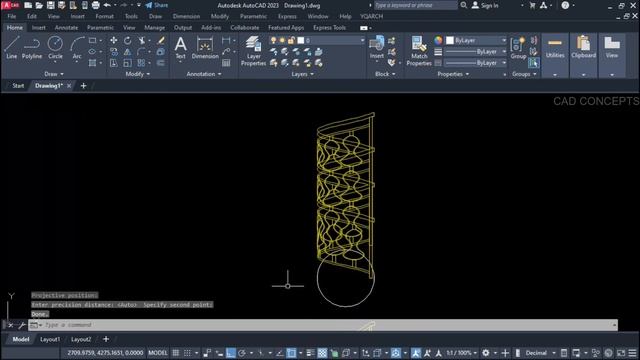Activate the Fillet tool

[141, 52]
